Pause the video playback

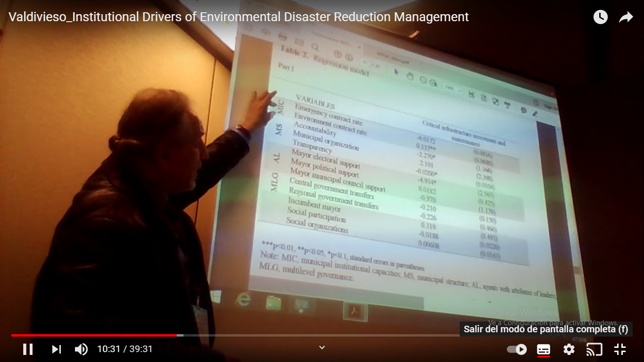click(x=28, y=349)
